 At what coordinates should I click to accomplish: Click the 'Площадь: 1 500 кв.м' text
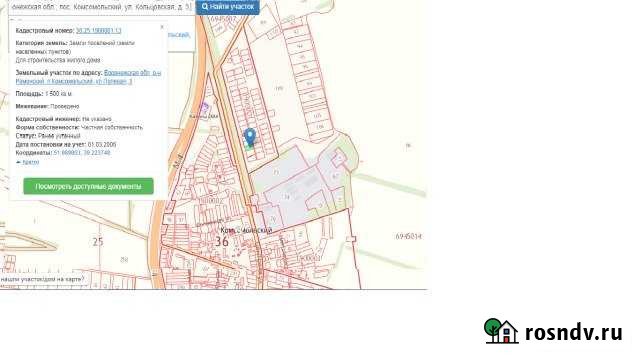click(44, 94)
